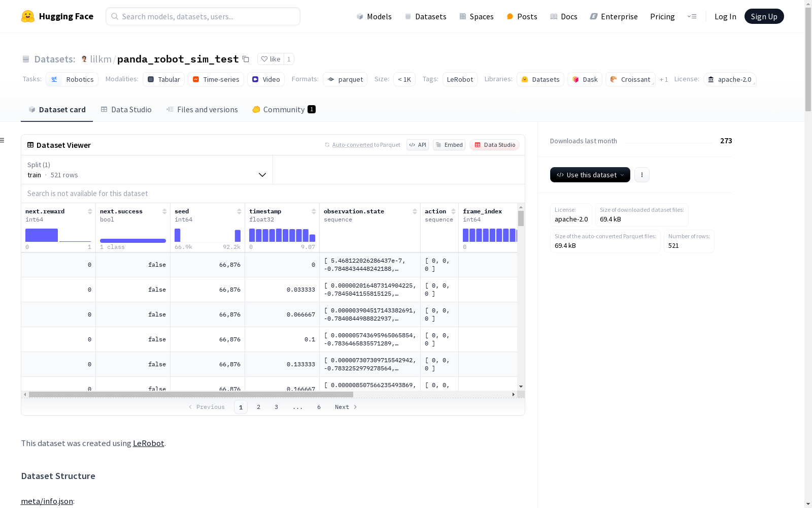812x508 pixels.
Task: Click the timestamp histogram chart
Action: click(282, 235)
